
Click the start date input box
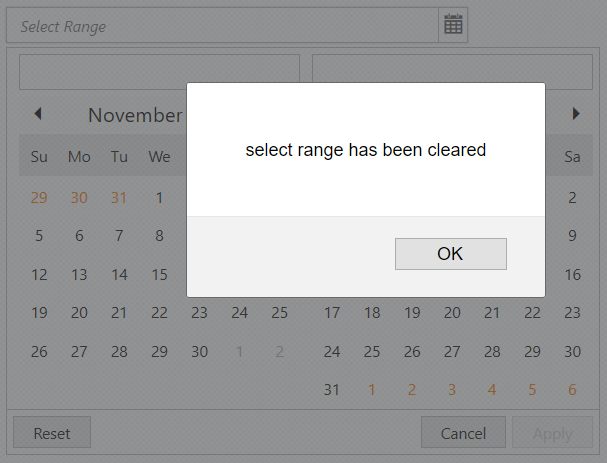point(159,70)
